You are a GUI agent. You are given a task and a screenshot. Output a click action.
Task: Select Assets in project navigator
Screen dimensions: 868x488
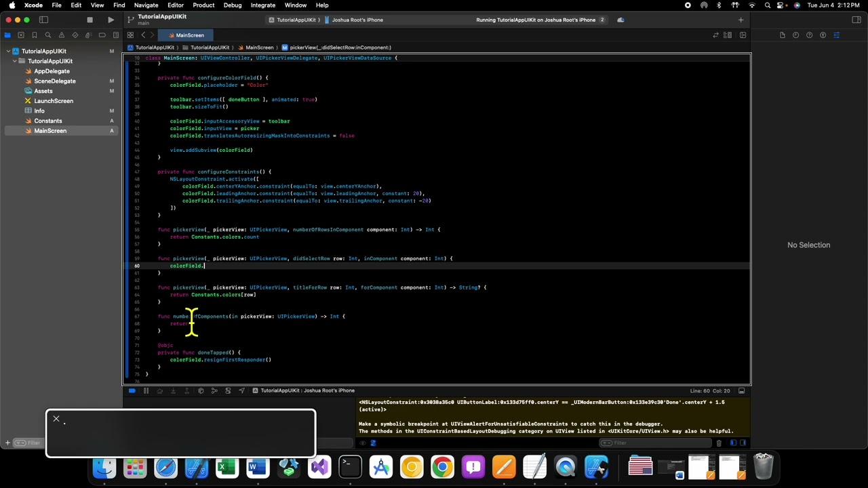click(x=43, y=91)
